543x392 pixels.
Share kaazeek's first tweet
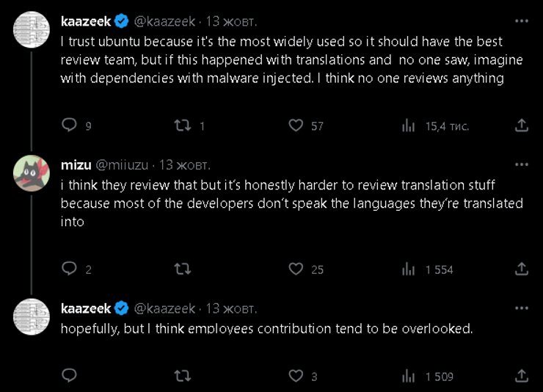(522, 126)
